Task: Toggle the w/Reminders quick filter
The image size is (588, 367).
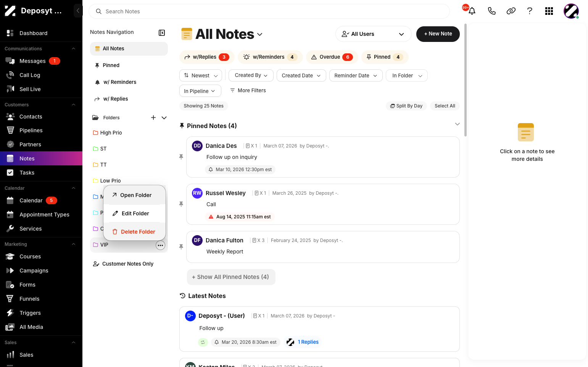Action: tap(270, 57)
